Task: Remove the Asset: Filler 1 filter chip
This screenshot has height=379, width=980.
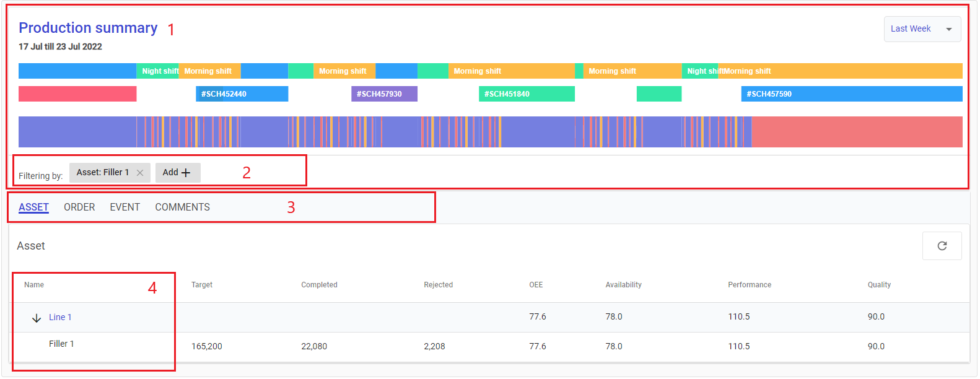Action: [x=140, y=173]
